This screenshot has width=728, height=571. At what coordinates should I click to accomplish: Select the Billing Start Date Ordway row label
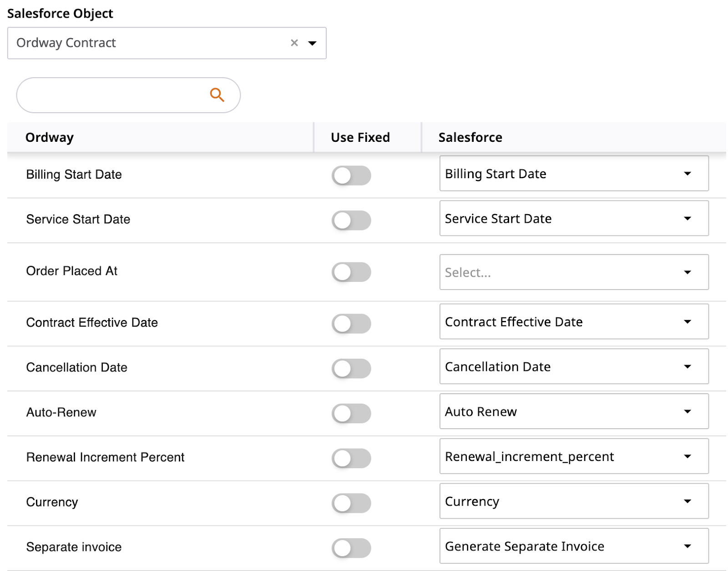(74, 175)
